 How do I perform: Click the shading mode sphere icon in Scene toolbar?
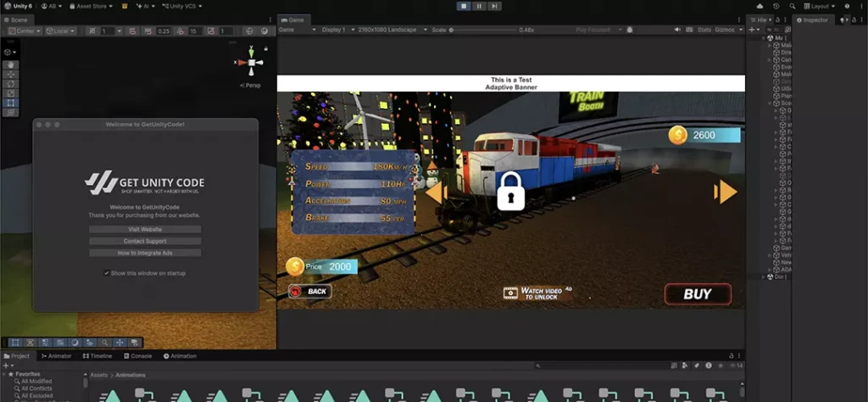(x=264, y=31)
